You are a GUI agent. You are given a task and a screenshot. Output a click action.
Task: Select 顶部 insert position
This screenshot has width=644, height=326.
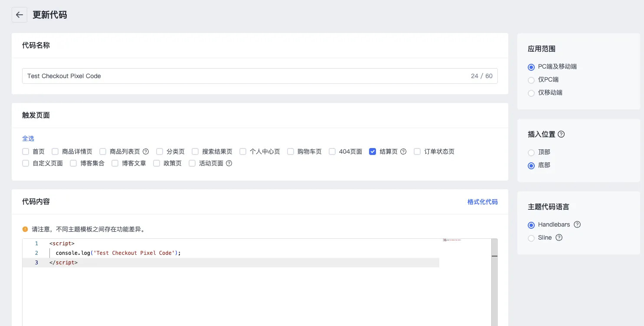[531, 152]
